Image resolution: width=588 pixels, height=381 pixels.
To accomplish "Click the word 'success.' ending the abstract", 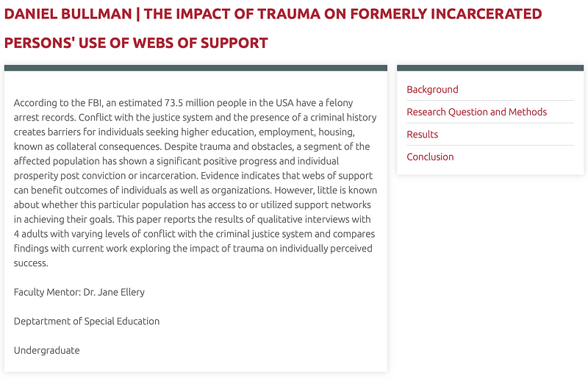I will coord(31,263).
